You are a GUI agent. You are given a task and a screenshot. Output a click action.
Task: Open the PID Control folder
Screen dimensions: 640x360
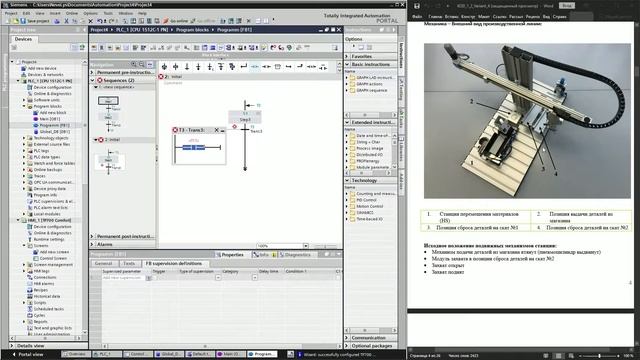[366, 200]
